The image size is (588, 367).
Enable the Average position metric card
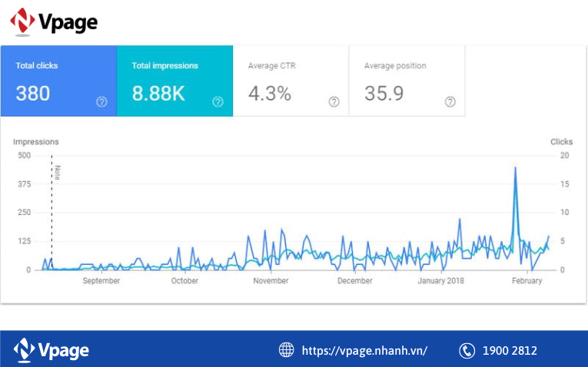[x=407, y=81]
